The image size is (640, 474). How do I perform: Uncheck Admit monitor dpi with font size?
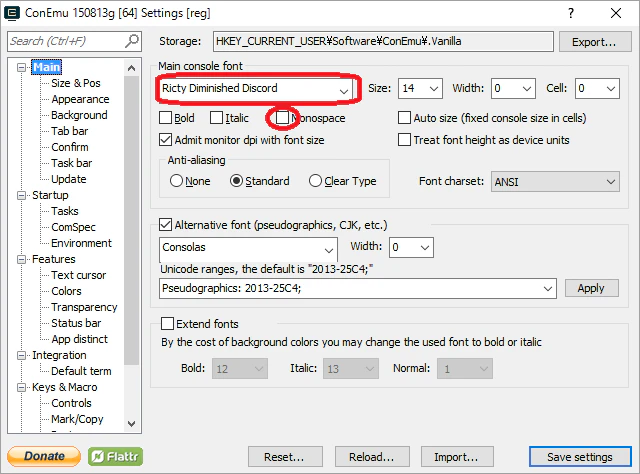tap(165, 140)
